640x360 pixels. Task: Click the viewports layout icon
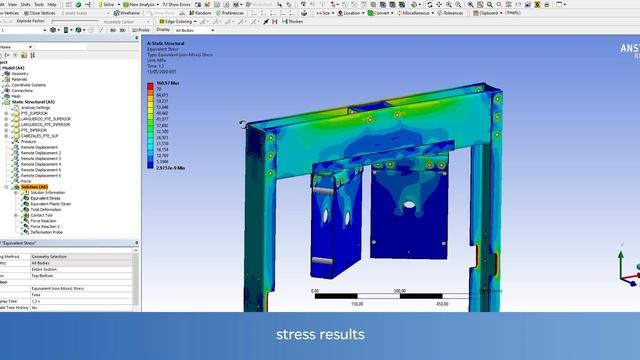(x=560, y=4)
